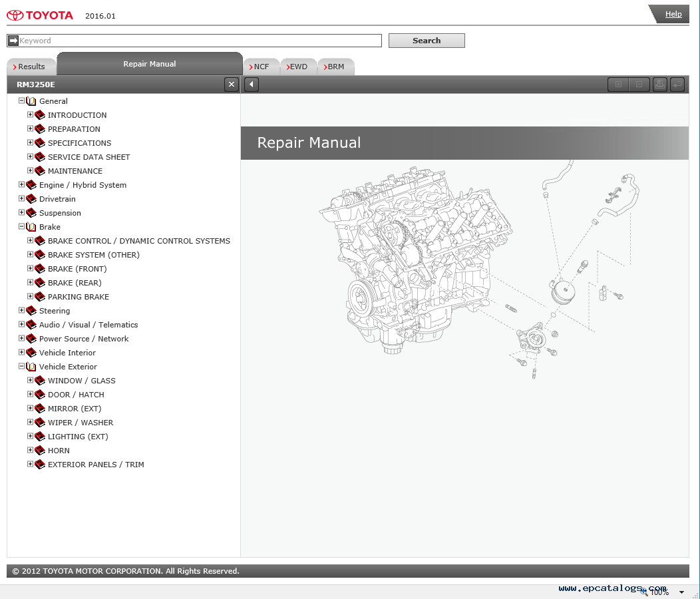Open the BRM tab
This screenshot has height=599, width=700.
click(336, 67)
